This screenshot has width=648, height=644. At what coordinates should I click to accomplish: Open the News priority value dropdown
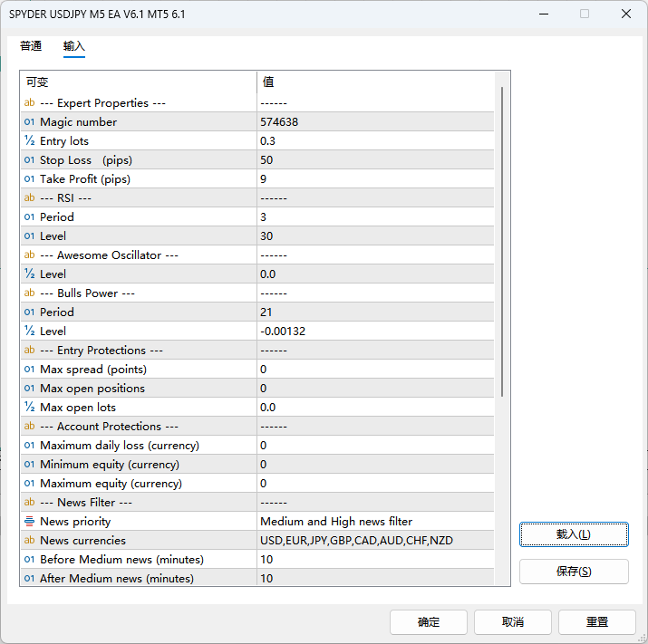(375, 522)
